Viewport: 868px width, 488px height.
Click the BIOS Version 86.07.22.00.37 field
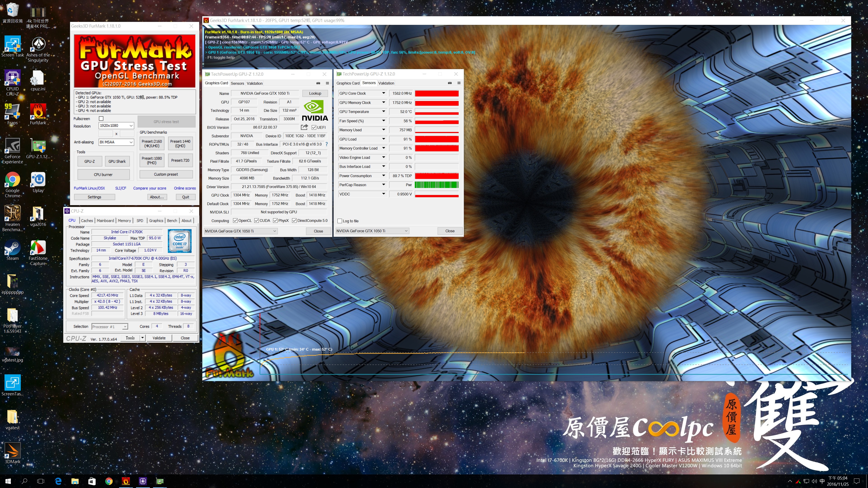pyautogui.click(x=265, y=127)
